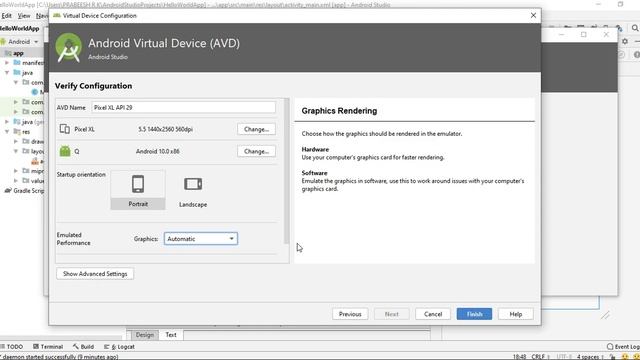This screenshot has width=640, height=360.
Task: Click the configuration panel vertical scrollbar
Action: [287, 171]
